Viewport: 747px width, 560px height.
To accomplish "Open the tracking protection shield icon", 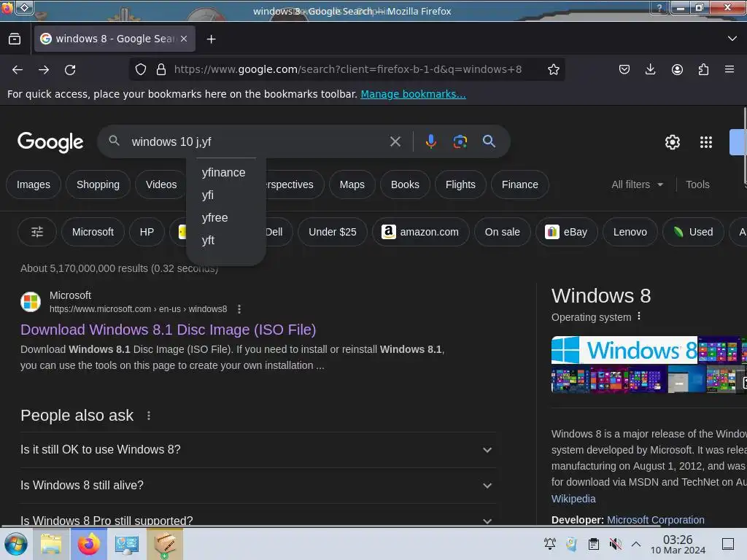I will (141, 69).
